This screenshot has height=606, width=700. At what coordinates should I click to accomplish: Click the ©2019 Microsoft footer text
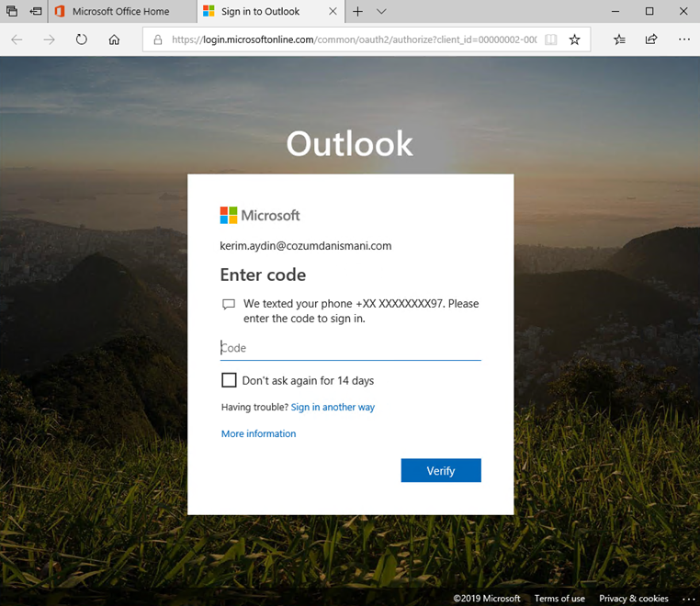487,599
